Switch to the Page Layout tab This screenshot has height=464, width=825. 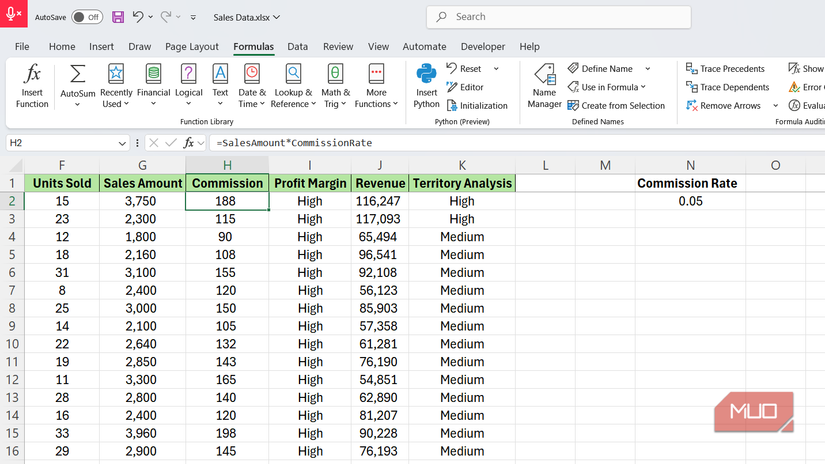click(x=192, y=46)
